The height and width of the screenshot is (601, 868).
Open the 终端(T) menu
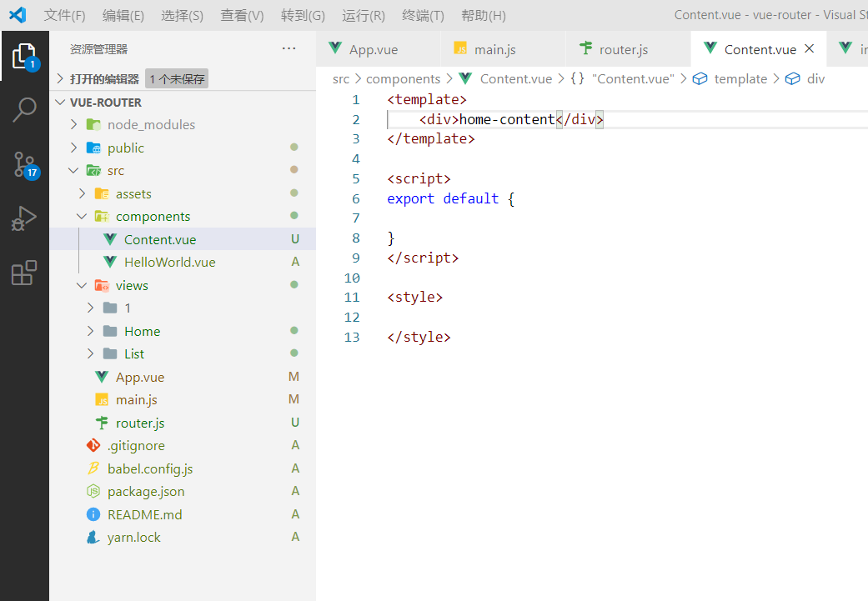(x=424, y=16)
